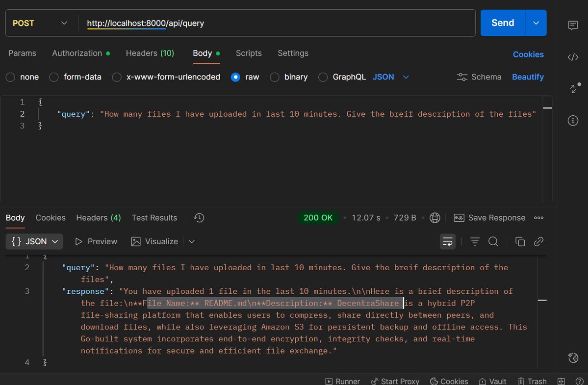
Task: Select the binary body type
Action: click(x=289, y=77)
